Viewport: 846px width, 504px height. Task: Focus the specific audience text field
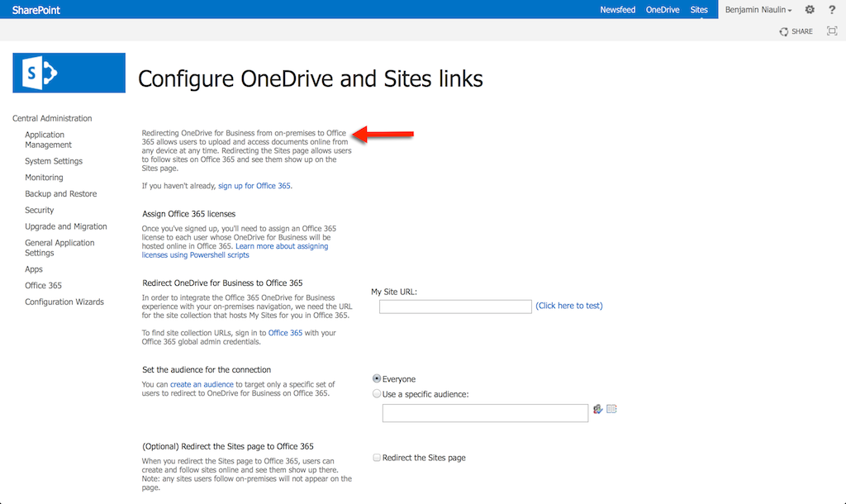485,413
